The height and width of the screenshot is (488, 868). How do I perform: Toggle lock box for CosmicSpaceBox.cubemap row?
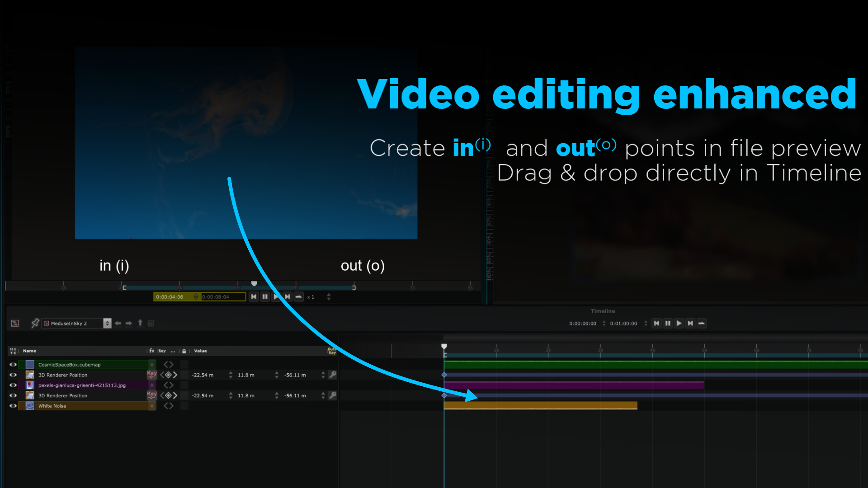[184, 365]
